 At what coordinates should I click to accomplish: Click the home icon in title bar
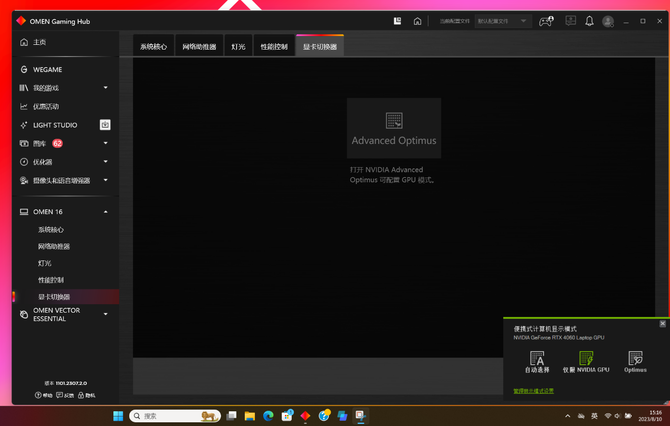click(x=417, y=21)
